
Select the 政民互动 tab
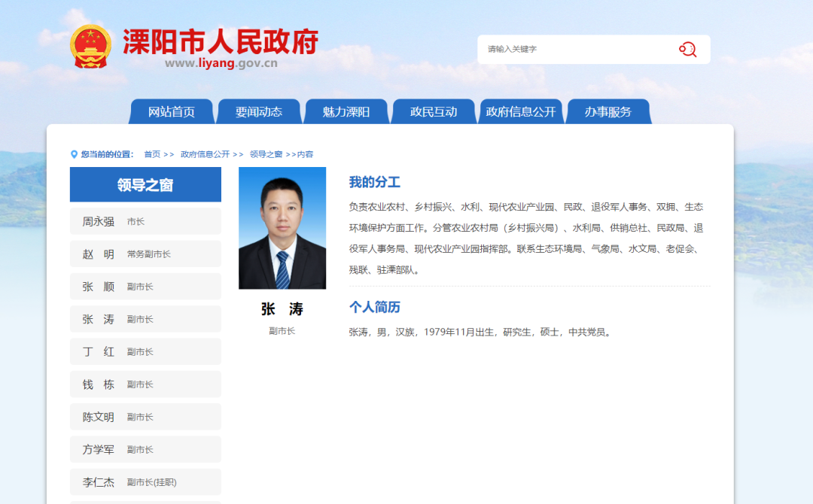tap(434, 111)
